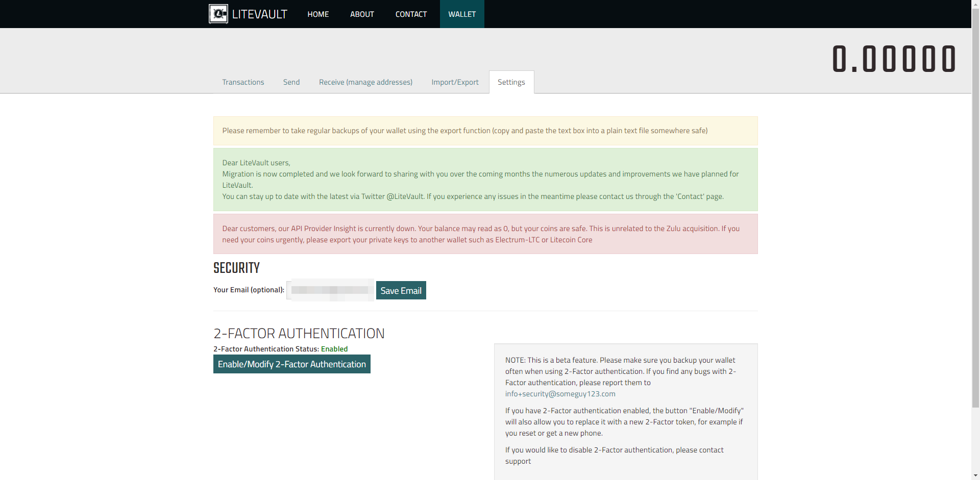Viewport: 980px width, 480px height.
Task: Switch to Receive (manage addresses) tab
Action: pos(365,82)
